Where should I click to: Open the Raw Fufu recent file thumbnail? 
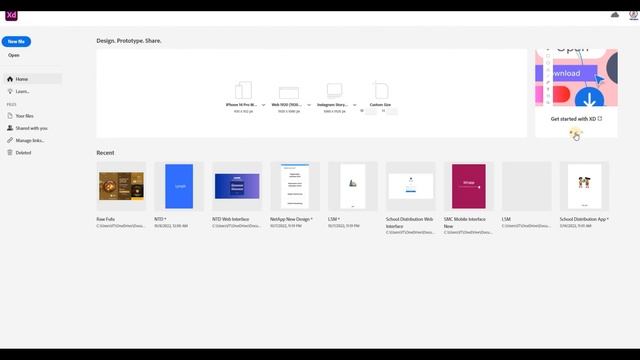click(121, 186)
